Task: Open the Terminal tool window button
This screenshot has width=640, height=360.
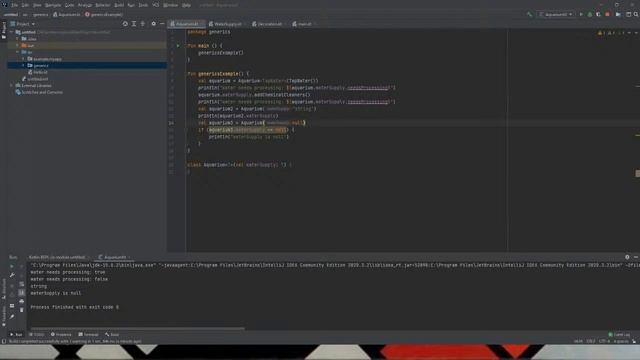Action: (x=88, y=335)
